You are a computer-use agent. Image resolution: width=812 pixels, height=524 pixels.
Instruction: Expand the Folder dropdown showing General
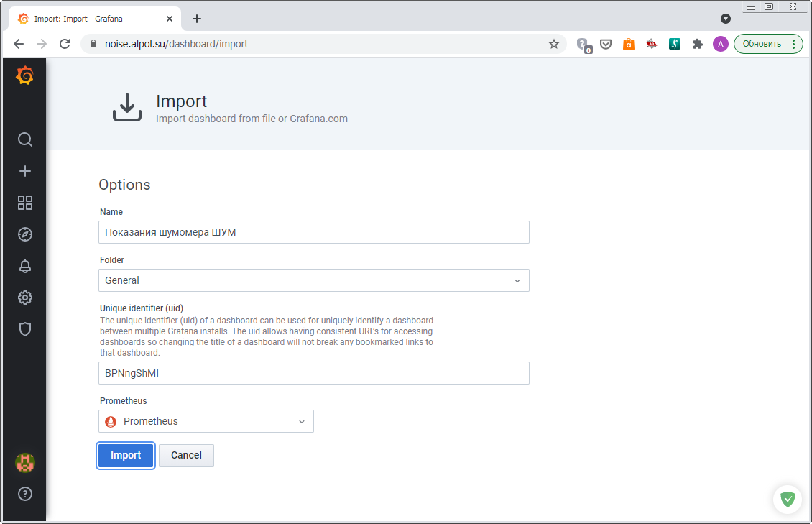(x=313, y=280)
